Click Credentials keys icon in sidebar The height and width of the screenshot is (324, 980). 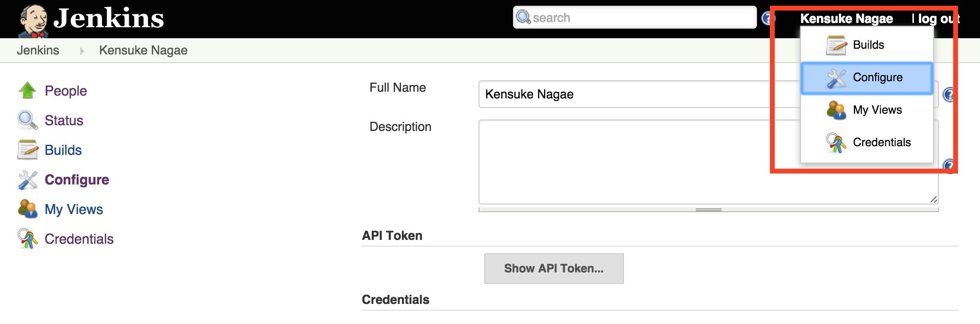click(27, 239)
